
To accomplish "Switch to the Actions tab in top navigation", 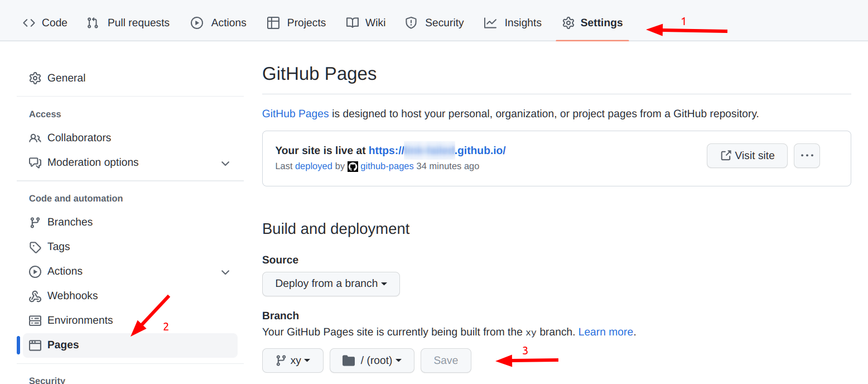I will (219, 23).
